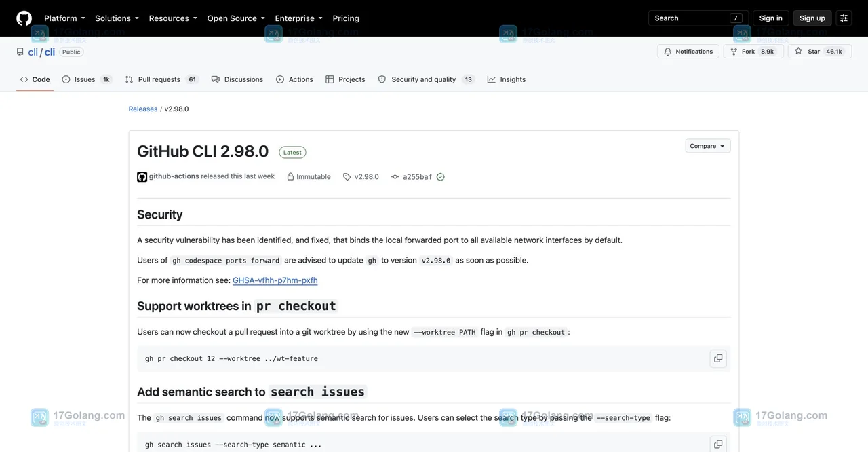
Task: Open the Issues tab
Action: 86,79
